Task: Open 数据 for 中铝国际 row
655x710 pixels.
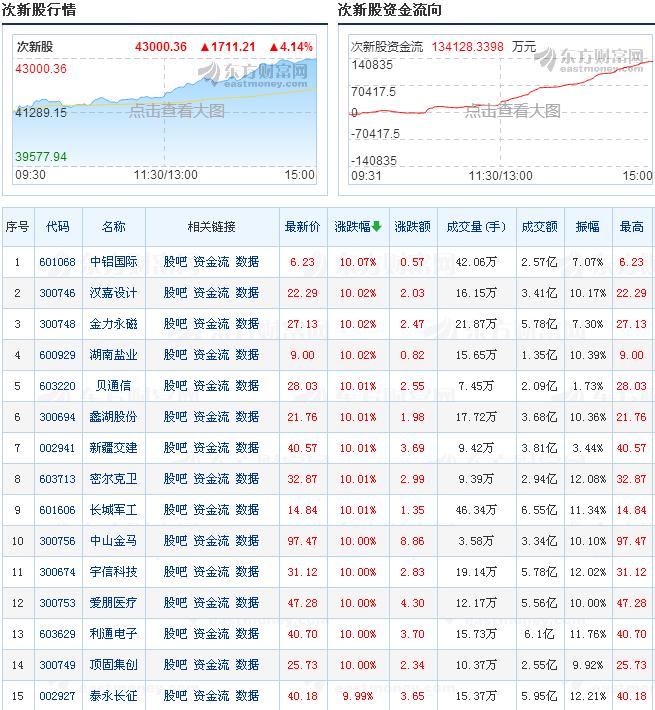Action: 247,262
